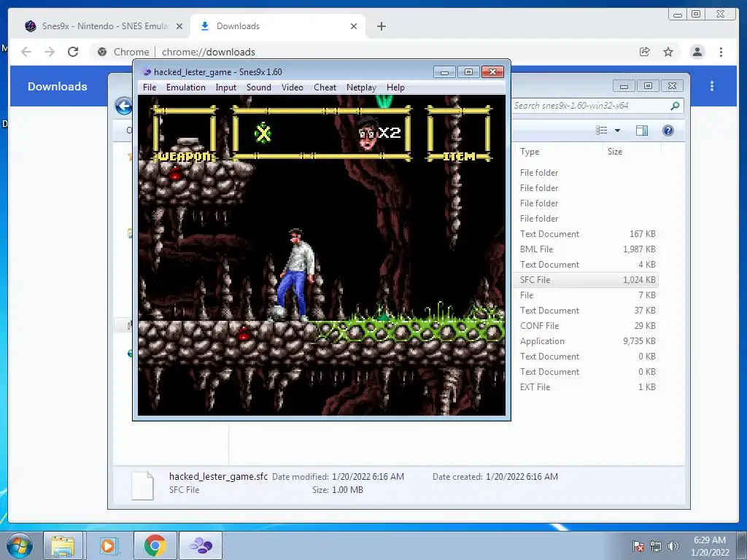747x560 pixels.
Task: Select the CONF File row
Action: click(587, 326)
